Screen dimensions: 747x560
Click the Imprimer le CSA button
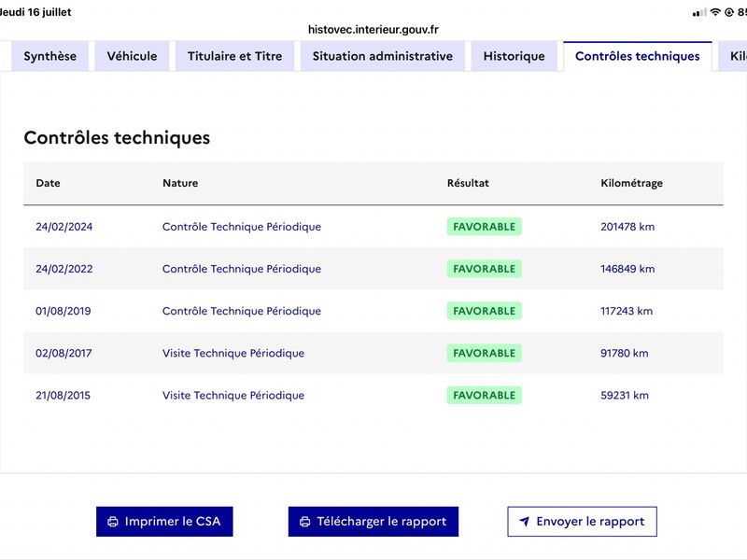164,522
